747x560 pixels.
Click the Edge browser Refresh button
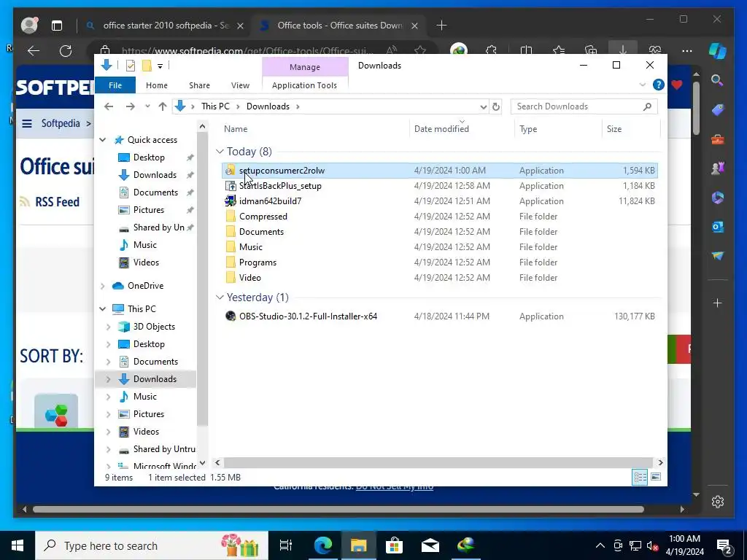(x=66, y=51)
